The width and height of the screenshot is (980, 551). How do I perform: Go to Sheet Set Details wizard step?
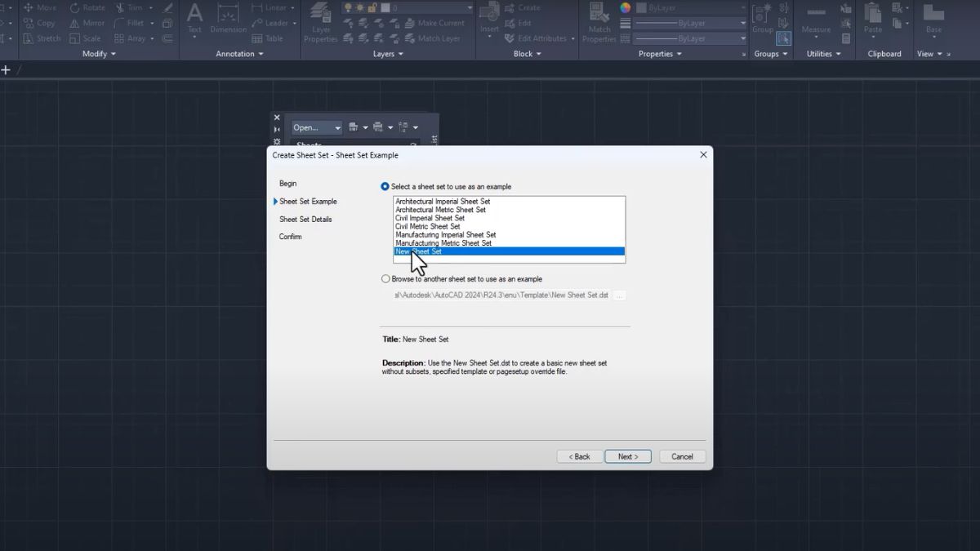[305, 220]
